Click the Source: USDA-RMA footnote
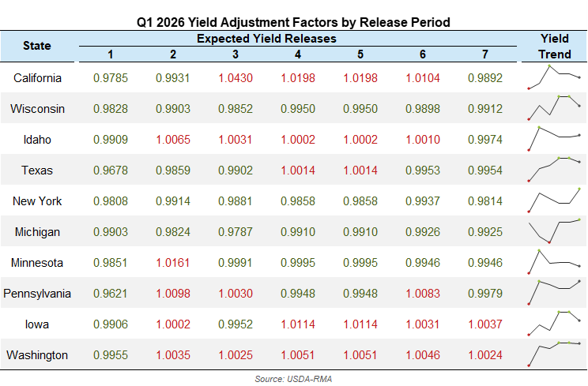This screenshot has height=386, width=588. 293,379
